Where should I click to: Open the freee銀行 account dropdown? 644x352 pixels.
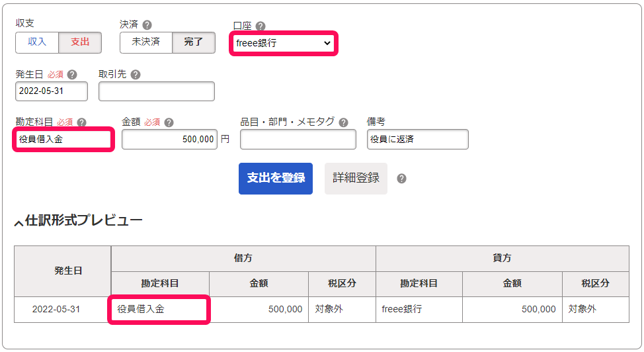click(284, 43)
